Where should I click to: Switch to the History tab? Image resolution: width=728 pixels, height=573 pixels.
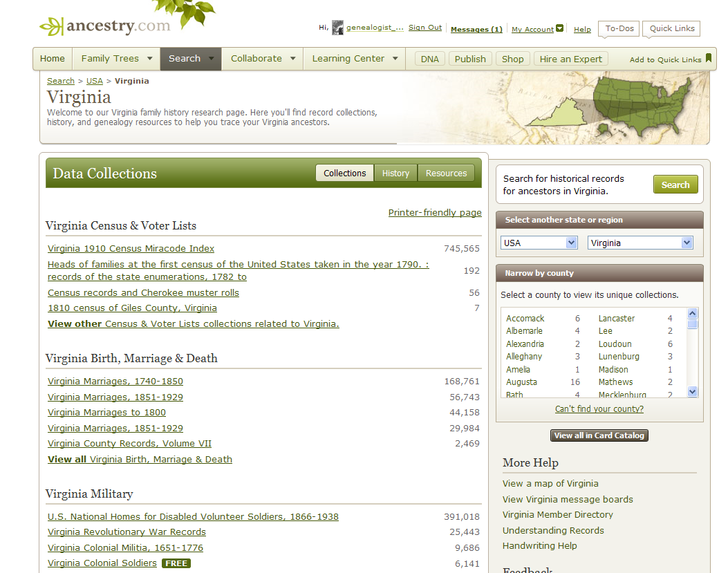pos(395,173)
